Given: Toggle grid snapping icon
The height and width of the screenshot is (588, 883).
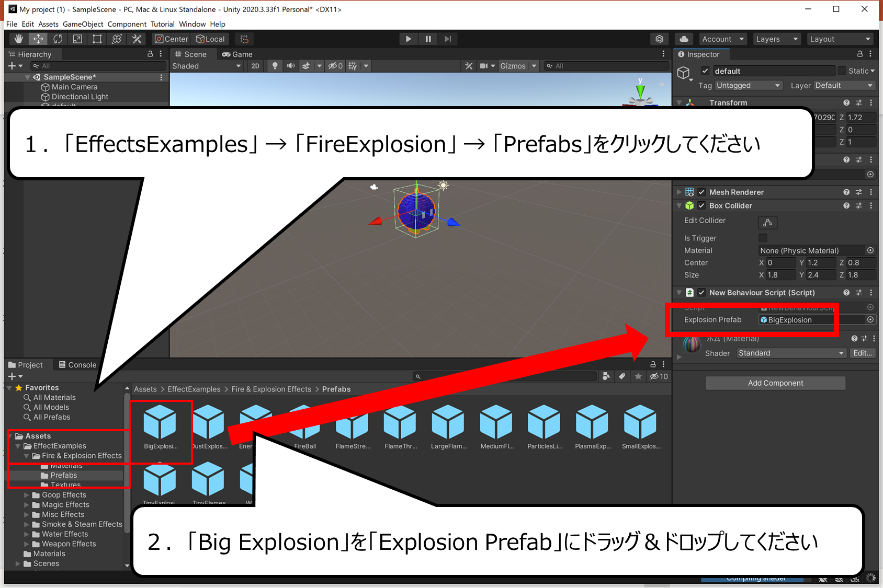Looking at the screenshot, I should tap(244, 39).
